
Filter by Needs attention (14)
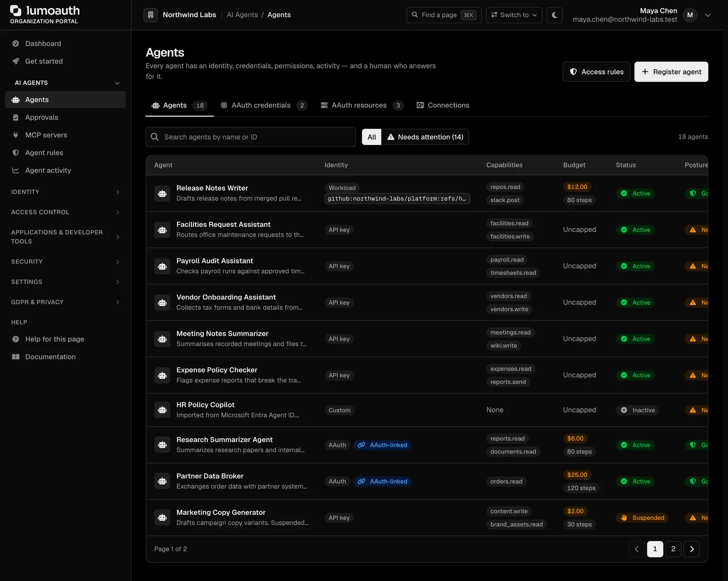(x=425, y=137)
